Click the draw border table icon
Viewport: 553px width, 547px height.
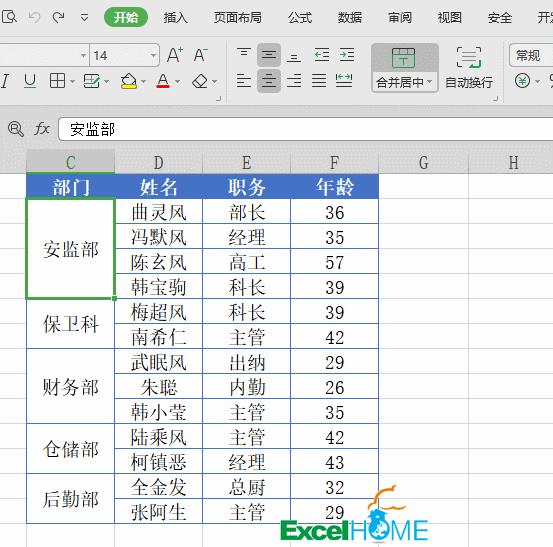point(92,81)
